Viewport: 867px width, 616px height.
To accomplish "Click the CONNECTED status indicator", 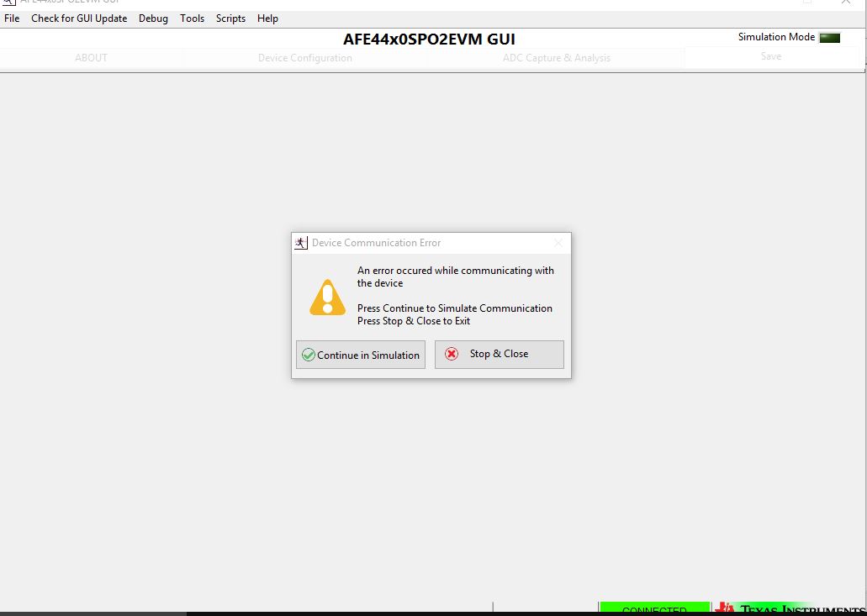I will 655,608.
